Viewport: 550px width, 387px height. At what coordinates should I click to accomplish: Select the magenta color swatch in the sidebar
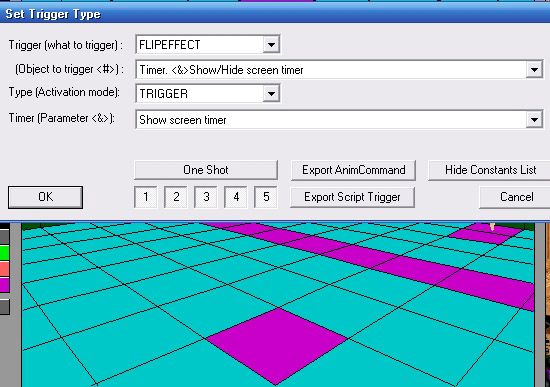[4, 285]
